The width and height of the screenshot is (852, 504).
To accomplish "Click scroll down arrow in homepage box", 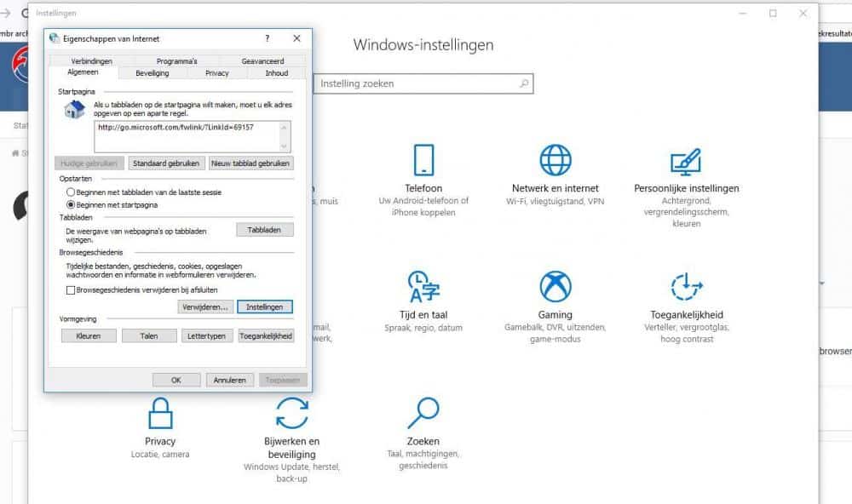I will [285, 146].
